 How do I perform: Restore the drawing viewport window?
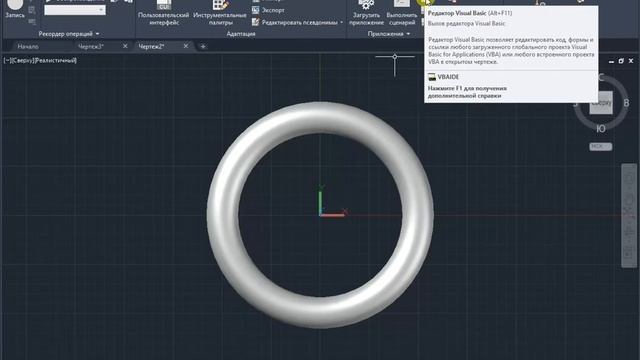[621, 61]
